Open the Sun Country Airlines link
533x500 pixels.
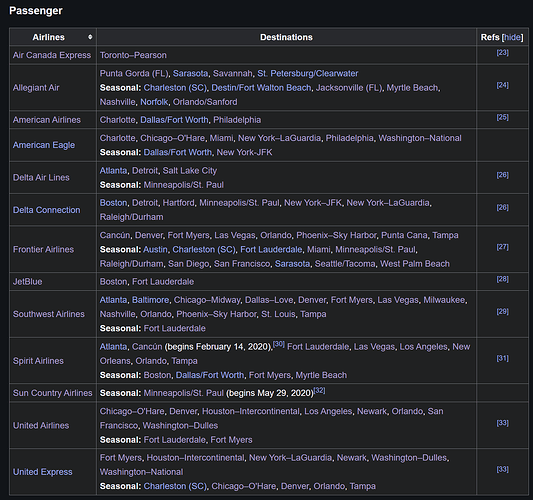[x=52, y=393]
